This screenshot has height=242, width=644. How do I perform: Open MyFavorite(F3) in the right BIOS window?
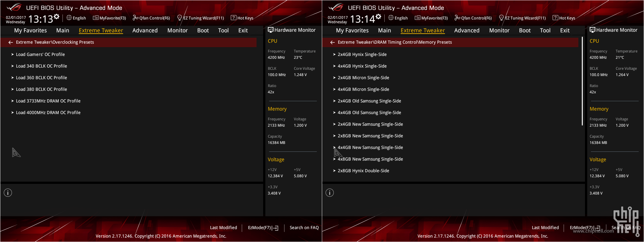pyautogui.click(x=431, y=18)
